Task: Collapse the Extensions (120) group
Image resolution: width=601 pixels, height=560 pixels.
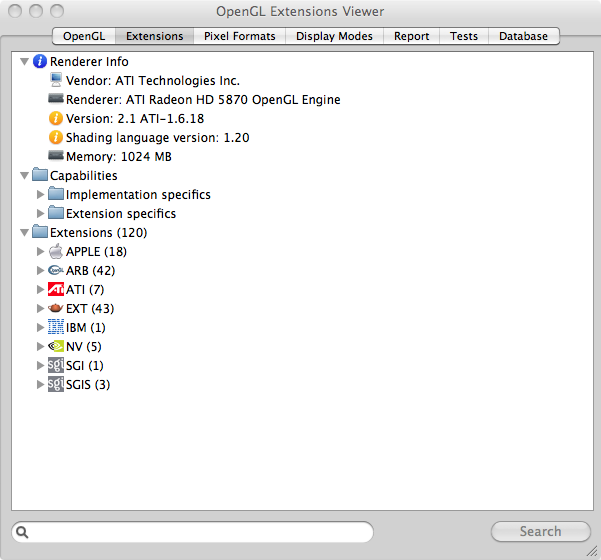Action: [25, 232]
